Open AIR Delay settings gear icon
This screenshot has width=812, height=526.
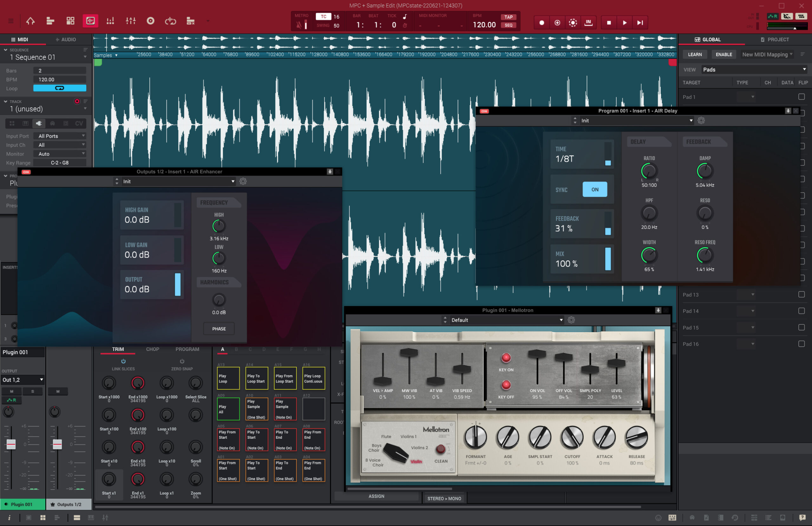pyautogui.click(x=701, y=121)
